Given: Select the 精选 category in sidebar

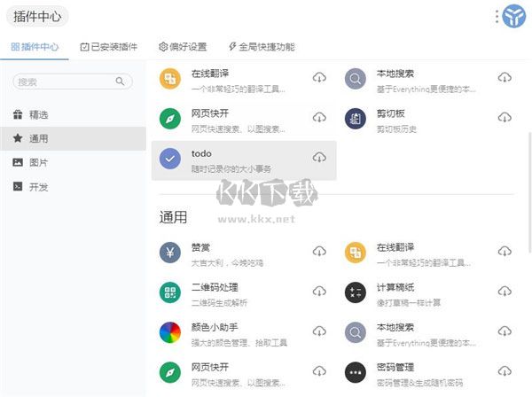Looking at the screenshot, I should tap(73, 114).
